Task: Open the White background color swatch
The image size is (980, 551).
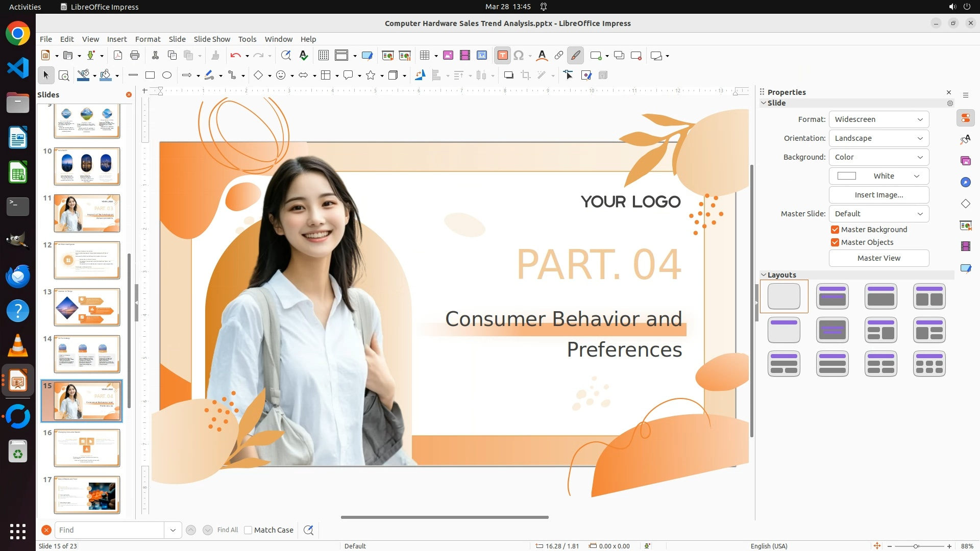Action: 878,176
